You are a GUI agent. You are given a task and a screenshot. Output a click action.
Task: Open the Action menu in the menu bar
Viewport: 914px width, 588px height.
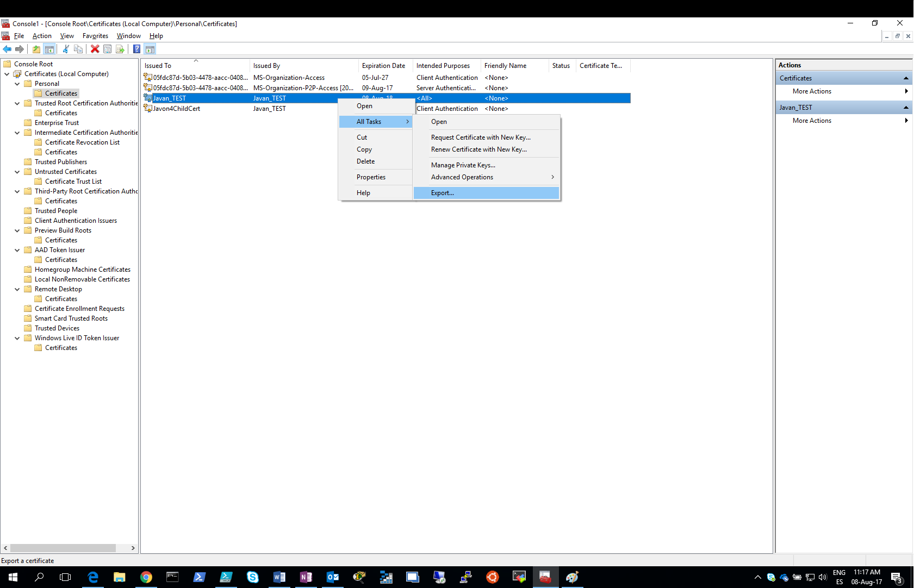pyautogui.click(x=42, y=36)
